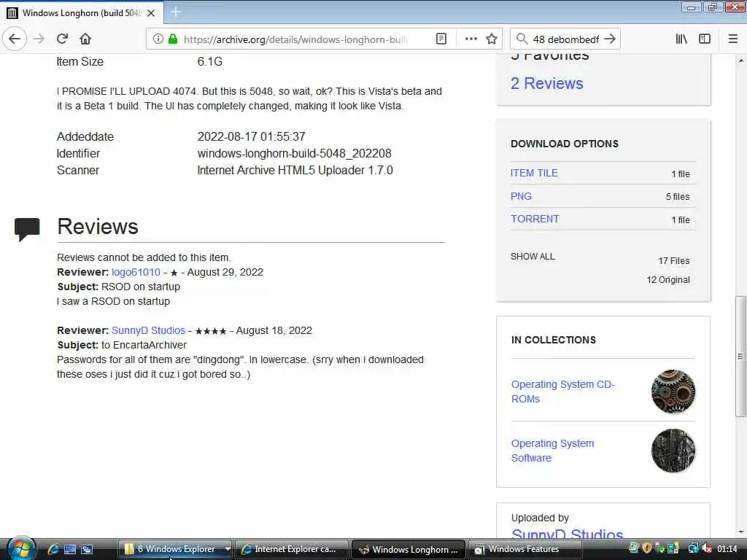Switch to Windows Features taskbar window
Image resolution: width=747 pixels, height=560 pixels.
click(x=524, y=549)
